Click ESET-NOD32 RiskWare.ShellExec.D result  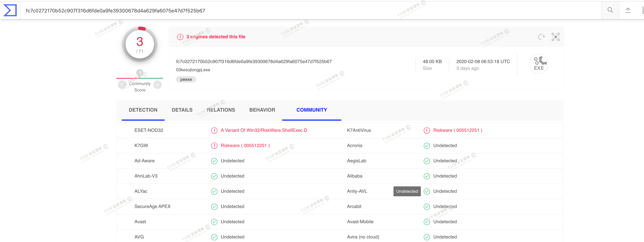click(x=264, y=130)
